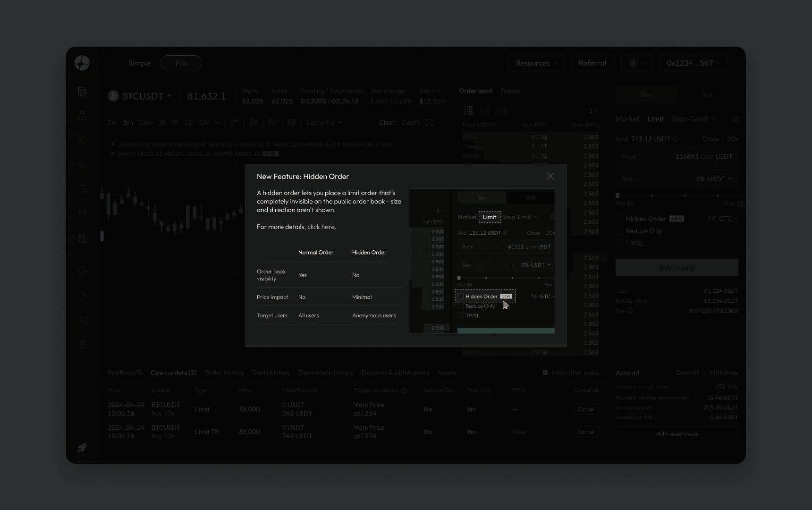
Task: Click the add funds icon beside Avbl
Action: (x=676, y=139)
